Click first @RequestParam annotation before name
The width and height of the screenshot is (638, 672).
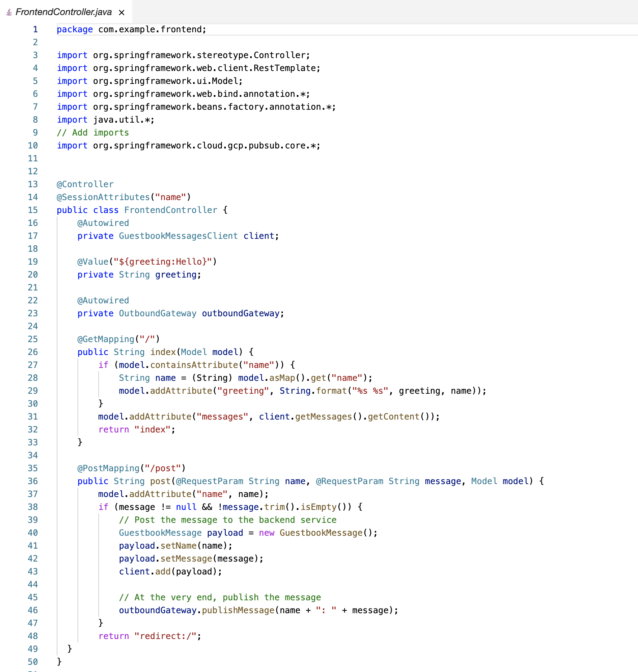(x=210, y=481)
